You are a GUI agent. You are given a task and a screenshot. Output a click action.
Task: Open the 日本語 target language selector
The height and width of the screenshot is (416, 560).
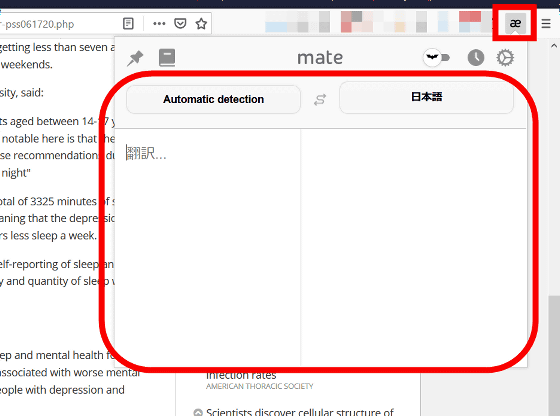(x=426, y=97)
